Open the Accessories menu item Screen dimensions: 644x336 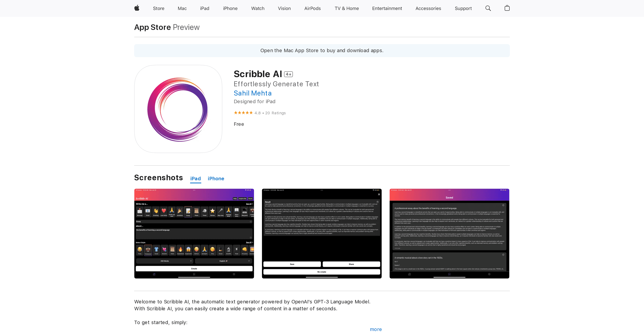pos(428,8)
